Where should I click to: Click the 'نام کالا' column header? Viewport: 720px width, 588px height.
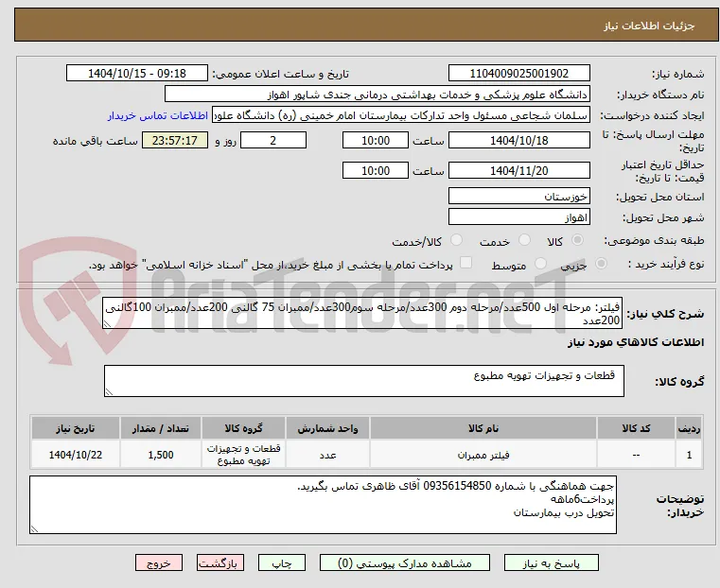point(483,428)
